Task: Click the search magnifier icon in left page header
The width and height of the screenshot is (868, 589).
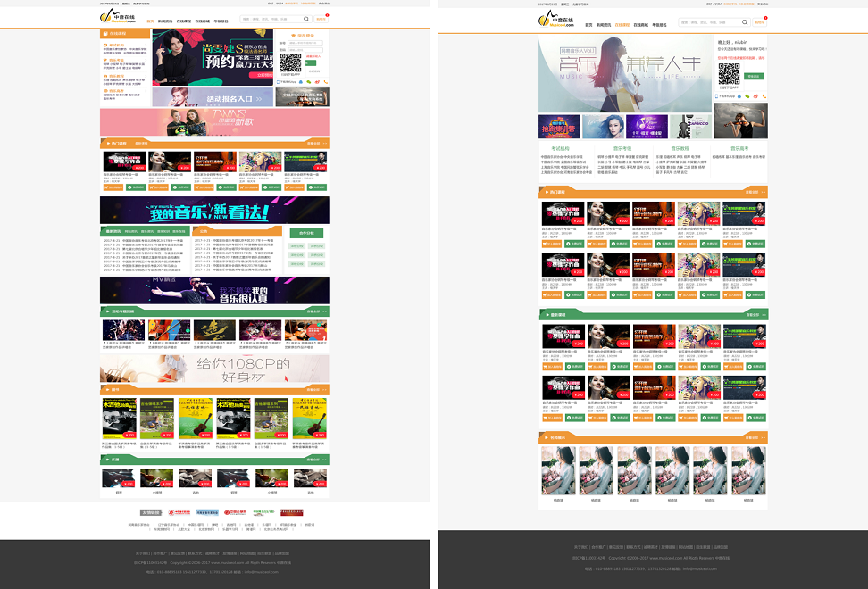Action: (306, 19)
